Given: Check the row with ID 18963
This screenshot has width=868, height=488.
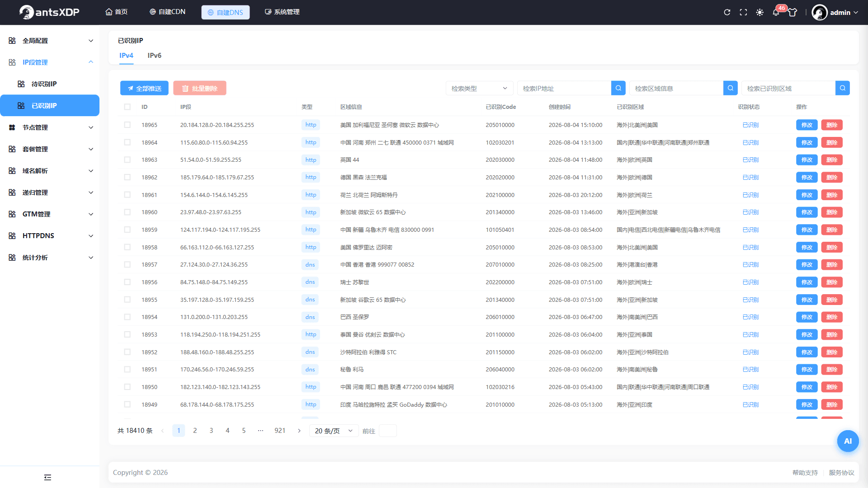Looking at the screenshot, I should pos(127,160).
